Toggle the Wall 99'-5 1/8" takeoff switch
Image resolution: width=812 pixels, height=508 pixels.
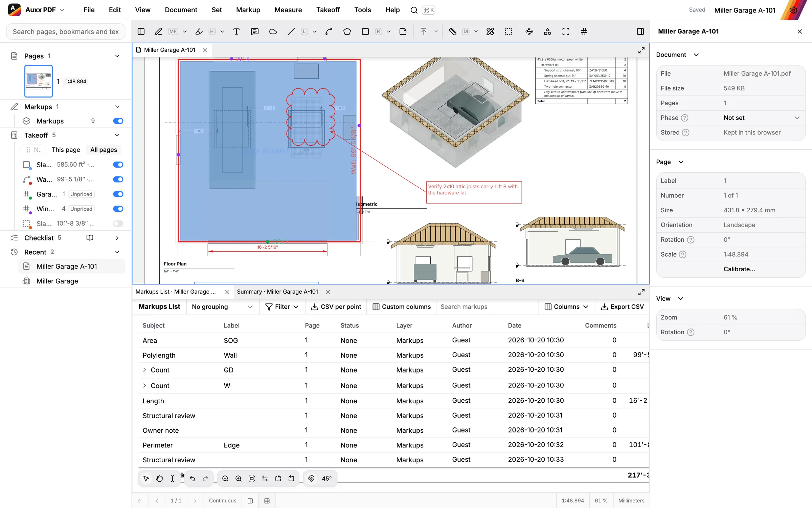[118, 179]
